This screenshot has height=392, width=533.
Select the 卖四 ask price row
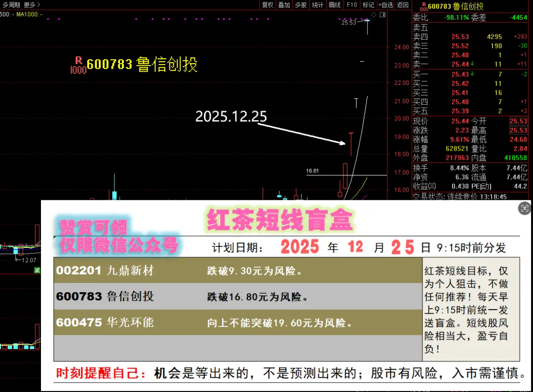pos(470,37)
